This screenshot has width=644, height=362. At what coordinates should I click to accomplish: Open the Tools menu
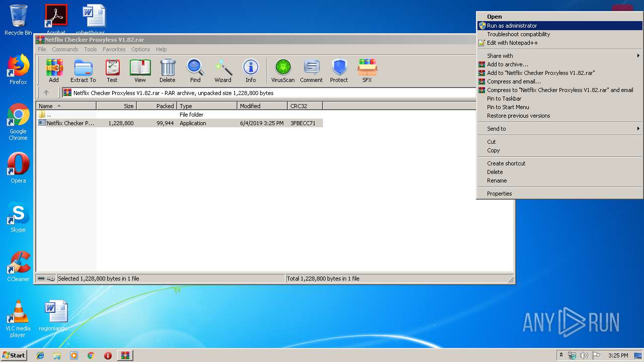click(91, 49)
